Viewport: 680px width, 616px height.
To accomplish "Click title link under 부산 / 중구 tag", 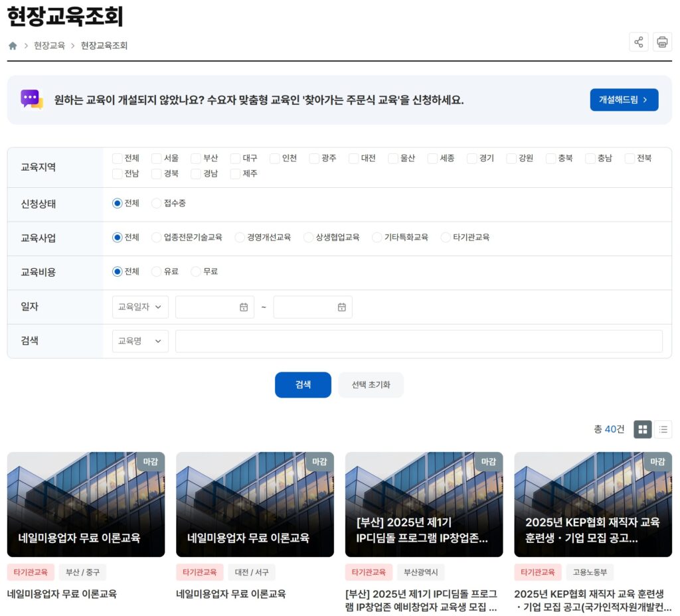I will 62,594.
